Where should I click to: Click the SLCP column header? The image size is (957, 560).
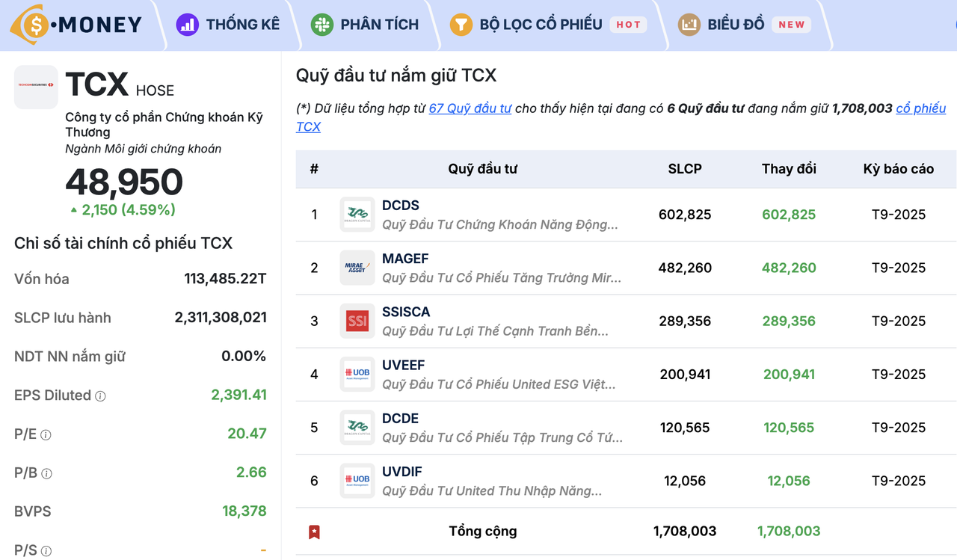(x=685, y=169)
